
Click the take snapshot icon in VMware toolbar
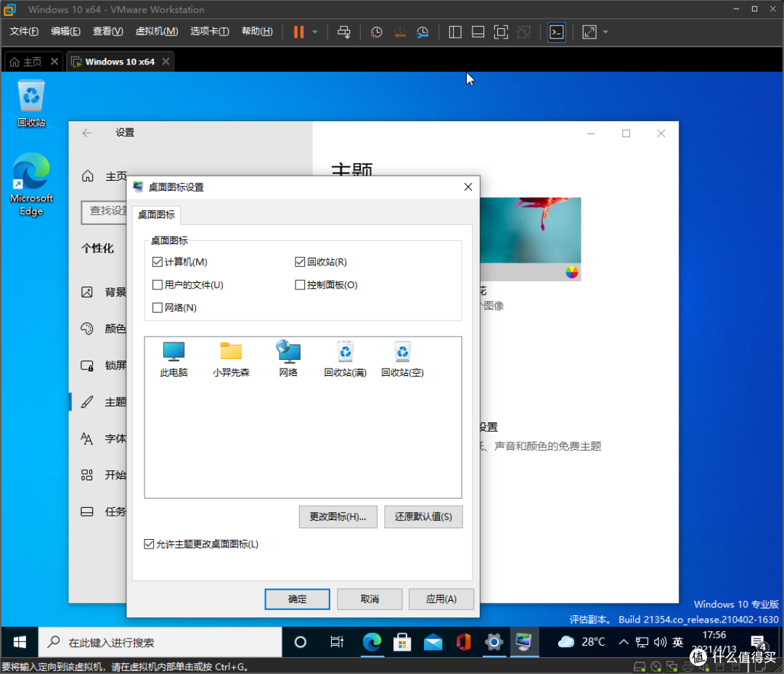376,32
